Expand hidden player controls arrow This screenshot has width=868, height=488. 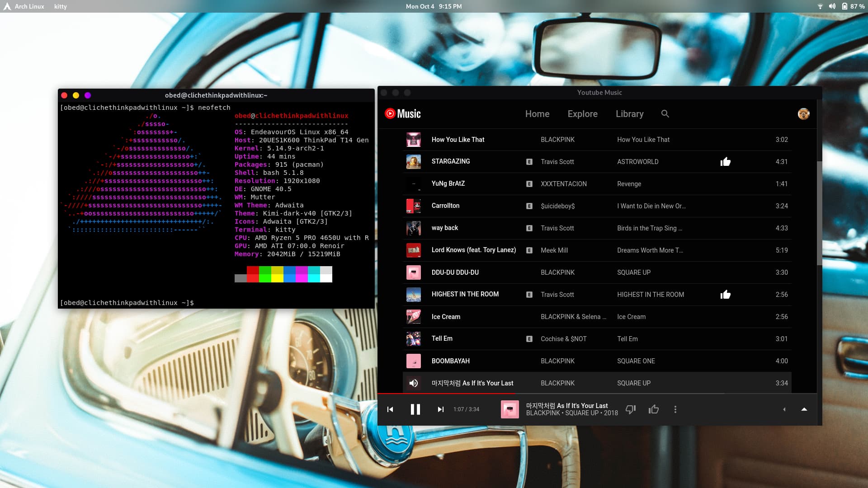click(x=784, y=409)
